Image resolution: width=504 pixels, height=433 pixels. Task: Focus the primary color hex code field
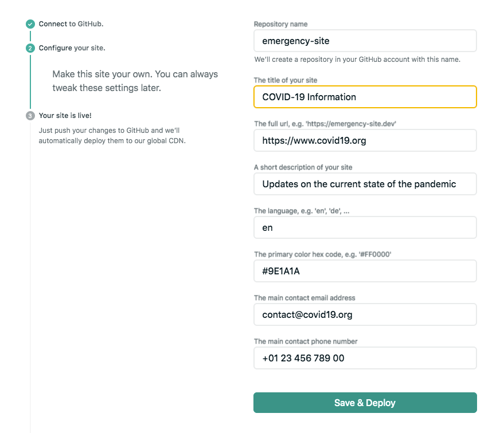pos(365,271)
